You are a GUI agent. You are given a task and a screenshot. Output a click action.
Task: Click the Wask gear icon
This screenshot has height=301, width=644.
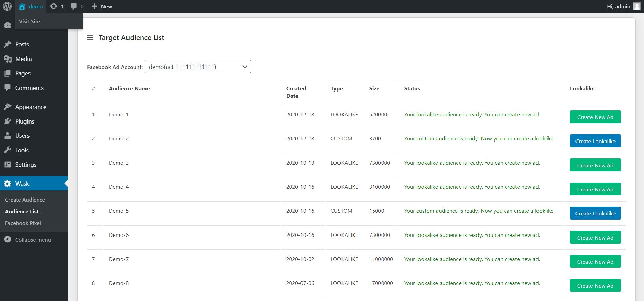click(7, 184)
